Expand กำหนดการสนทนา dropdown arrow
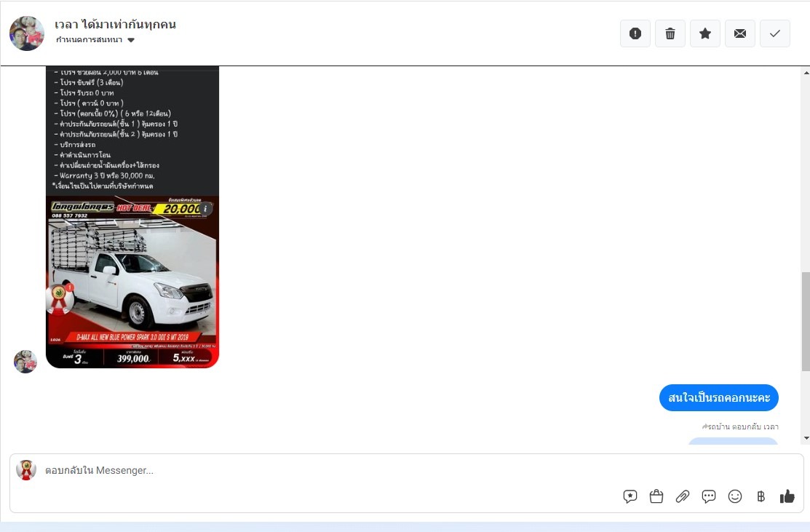 coord(131,40)
